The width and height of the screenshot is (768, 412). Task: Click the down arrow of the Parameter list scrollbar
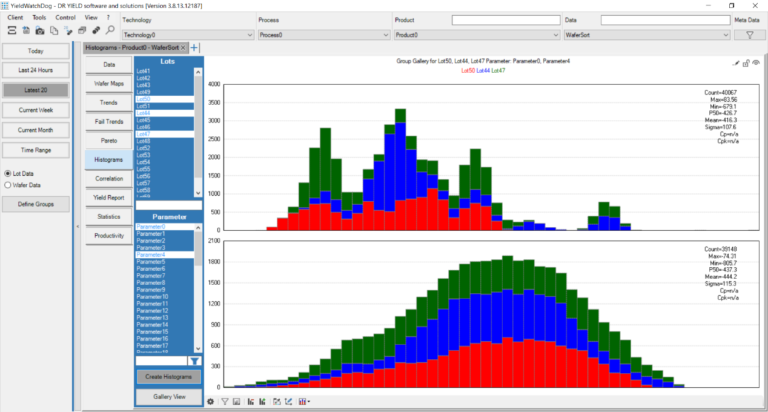coord(198,349)
